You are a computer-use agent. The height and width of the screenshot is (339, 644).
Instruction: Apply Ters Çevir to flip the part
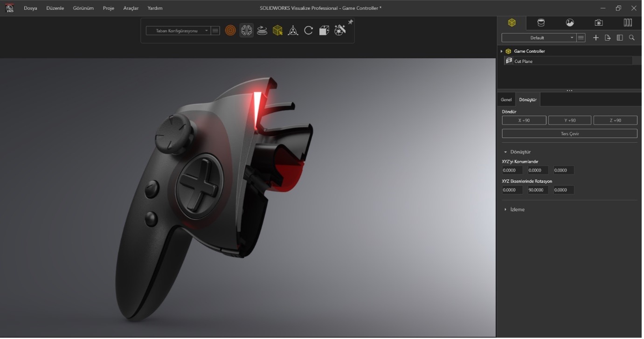[569, 133]
